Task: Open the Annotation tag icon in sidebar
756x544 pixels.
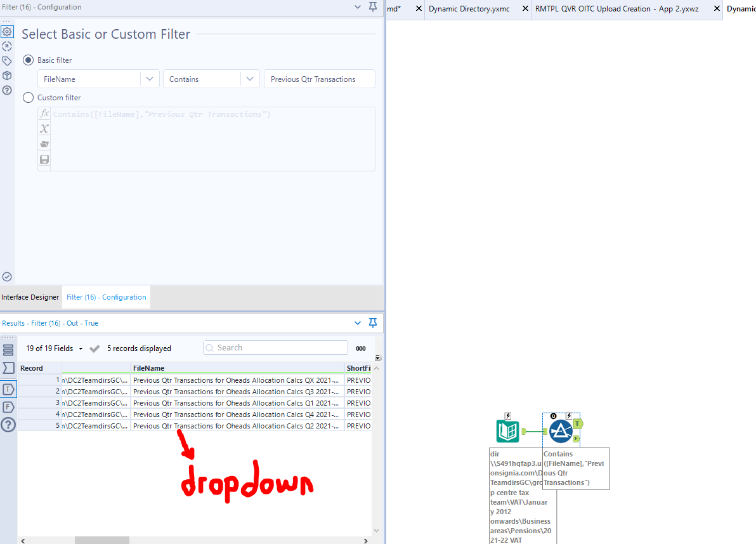Action: point(7,60)
